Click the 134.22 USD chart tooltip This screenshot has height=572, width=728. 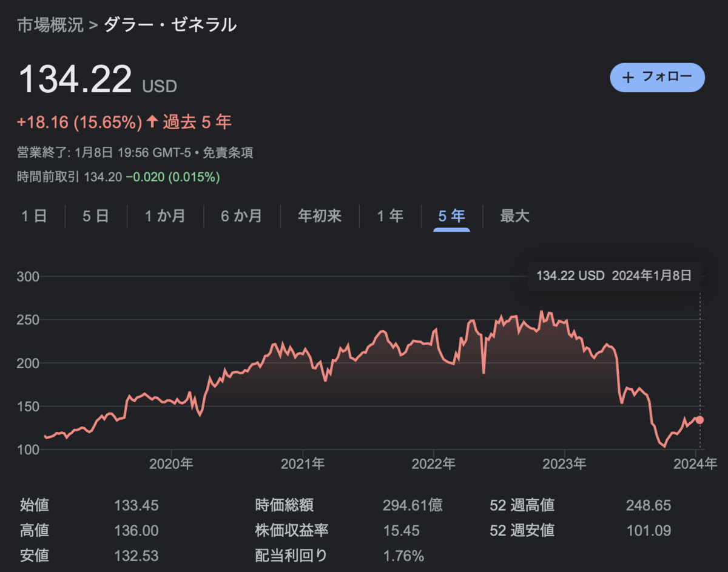(x=614, y=275)
